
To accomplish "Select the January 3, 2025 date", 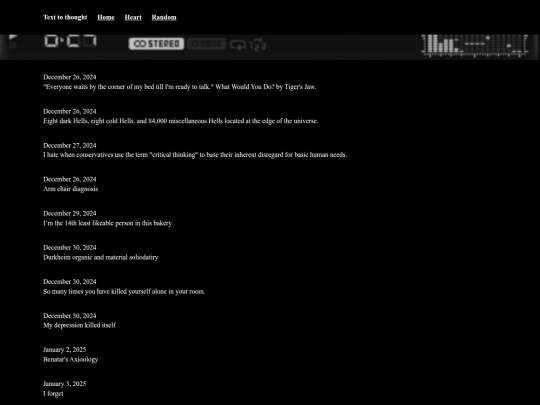I will coord(64,384).
